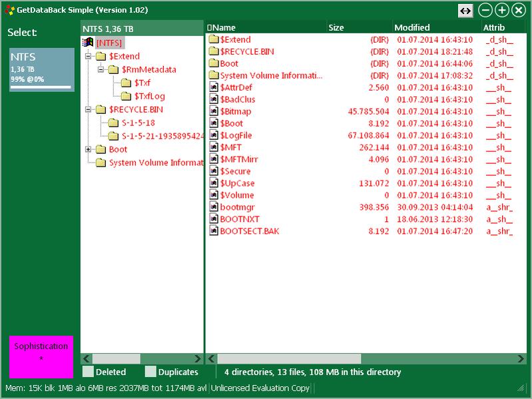Click the 262.144 size value of $MFT
Screen dimensions: 532x399
[374, 147]
